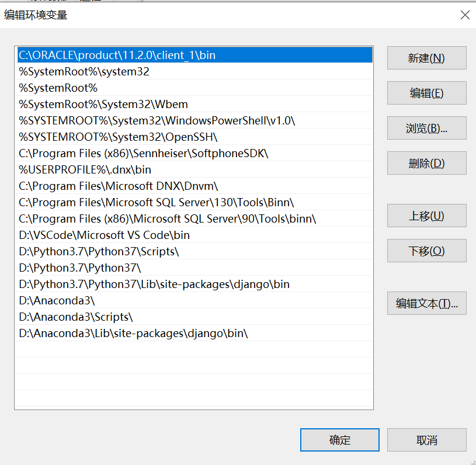Select the D:\Anaconda3\ entry
This screenshot has height=465, width=476.
point(195,301)
